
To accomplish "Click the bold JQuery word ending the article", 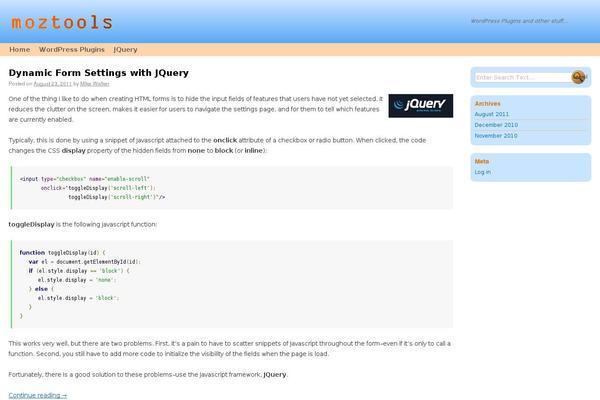I will (275, 374).
